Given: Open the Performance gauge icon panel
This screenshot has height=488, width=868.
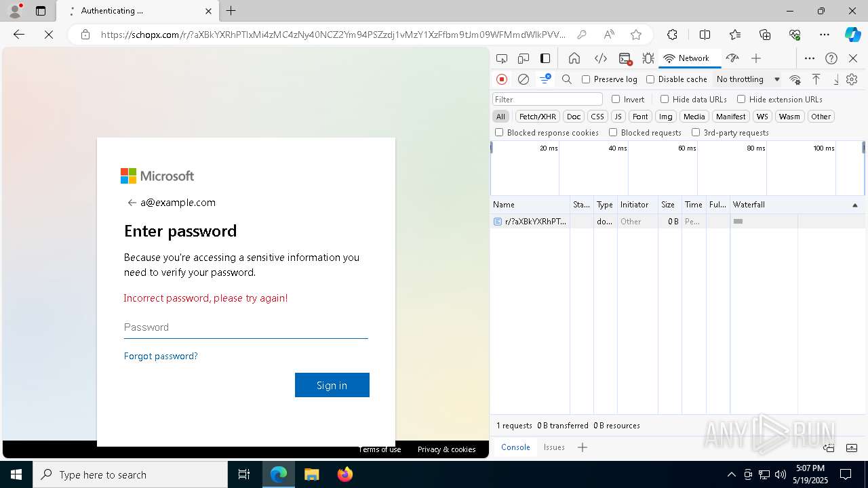Looking at the screenshot, I should pyautogui.click(x=732, y=58).
